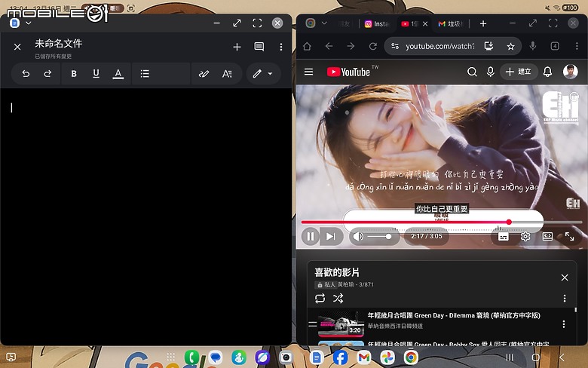Open the YouTube hamburger guide menu

308,72
